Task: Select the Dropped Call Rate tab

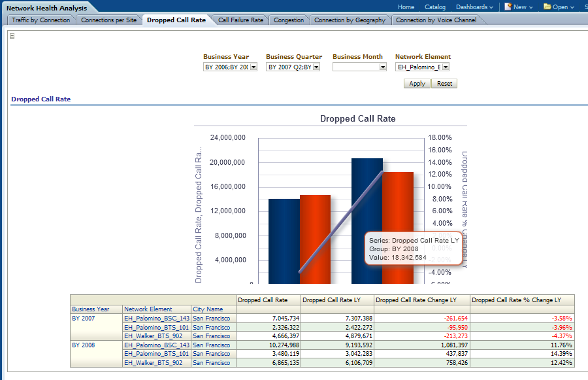Action: tap(176, 20)
